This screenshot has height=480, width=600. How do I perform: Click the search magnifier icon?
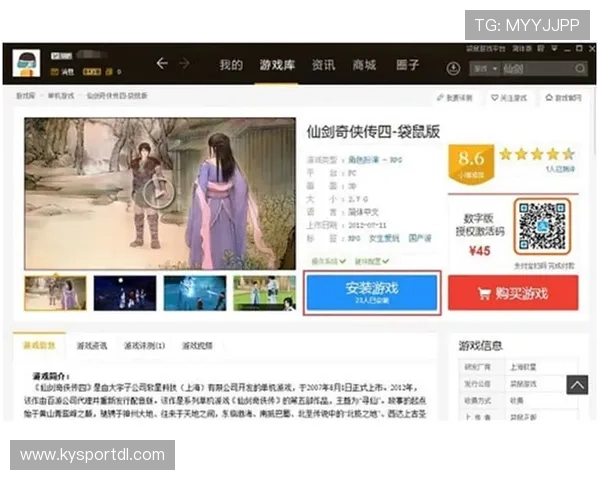(x=580, y=69)
